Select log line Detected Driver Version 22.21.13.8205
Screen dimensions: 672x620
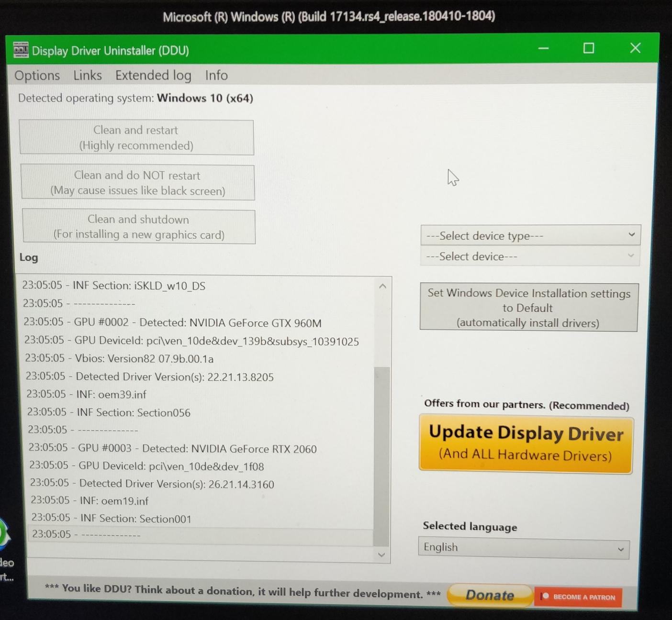pos(150,376)
